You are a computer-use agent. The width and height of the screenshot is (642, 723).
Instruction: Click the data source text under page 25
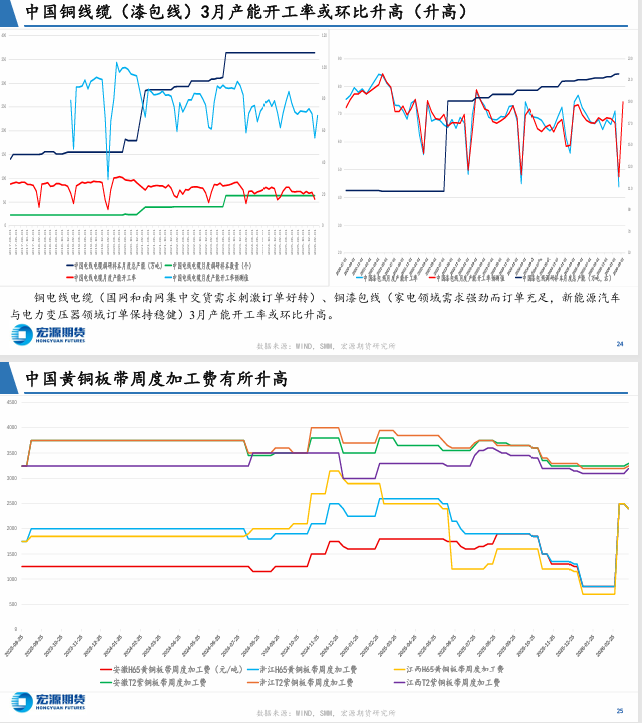click(x=326, y=713)
